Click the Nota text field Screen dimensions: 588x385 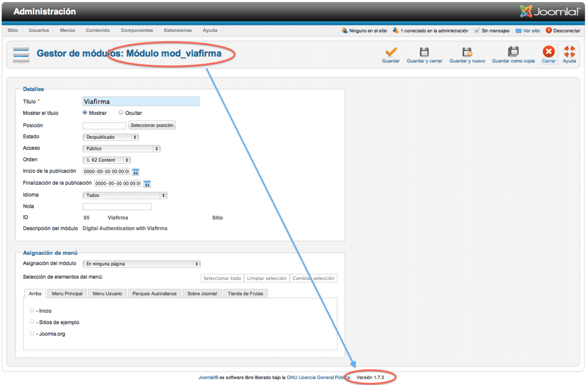tap(117, 207)
